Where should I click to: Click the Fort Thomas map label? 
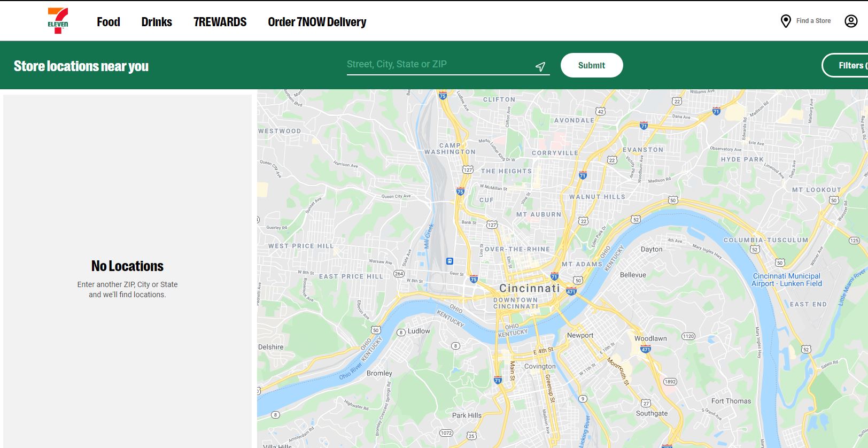(x=731, y=401)
